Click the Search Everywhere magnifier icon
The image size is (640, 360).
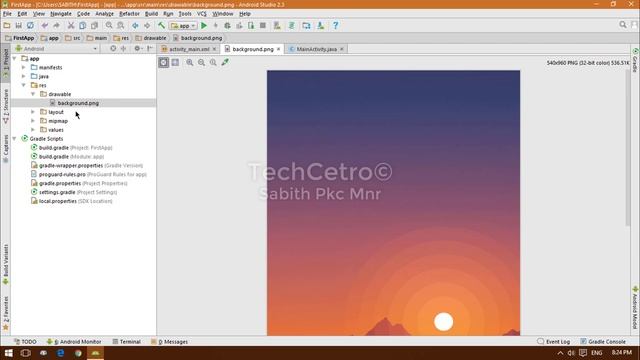pyautogui.click(x=623, y=25)
